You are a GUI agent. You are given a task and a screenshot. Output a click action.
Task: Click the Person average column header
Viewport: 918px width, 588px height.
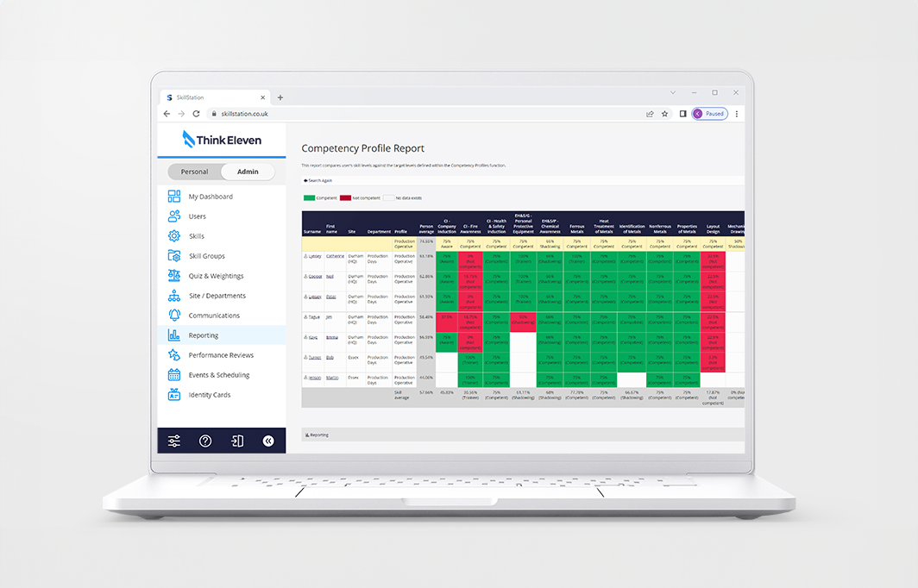426,228
